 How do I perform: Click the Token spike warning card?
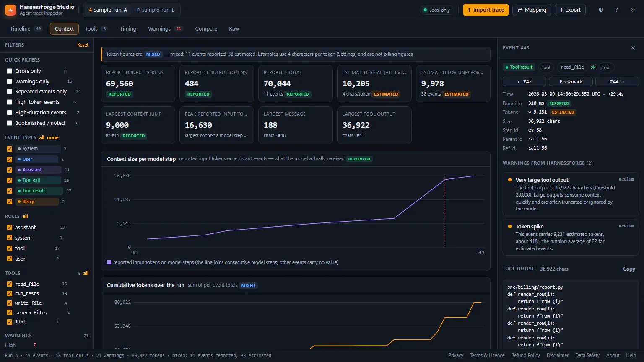click(x=571, y=237)
